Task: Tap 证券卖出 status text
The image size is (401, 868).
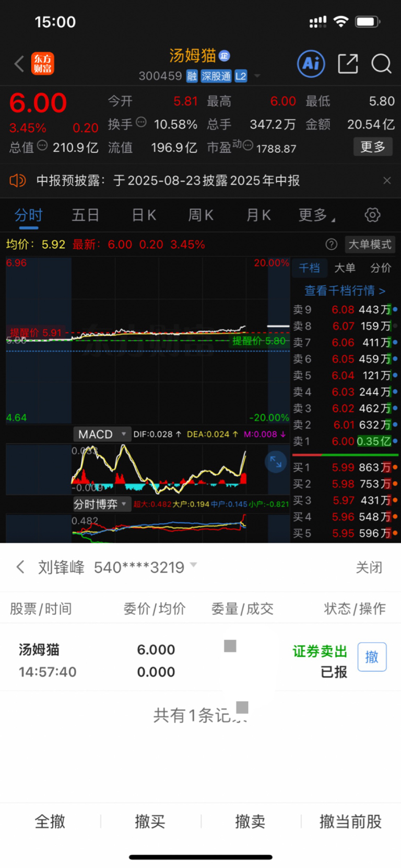Action: [x=320, y=651]
